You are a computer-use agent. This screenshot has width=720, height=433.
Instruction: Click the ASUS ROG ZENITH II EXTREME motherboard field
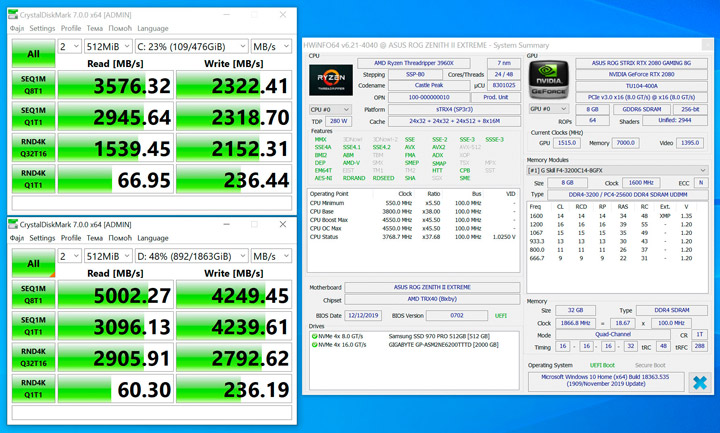[432, 287]
